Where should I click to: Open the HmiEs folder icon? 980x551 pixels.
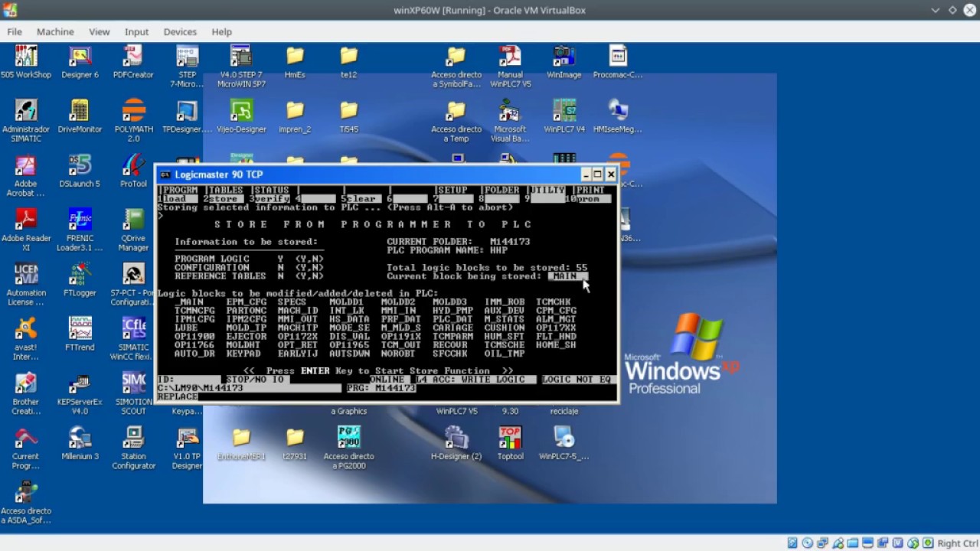pyautogui.click(x=295, y=62)
